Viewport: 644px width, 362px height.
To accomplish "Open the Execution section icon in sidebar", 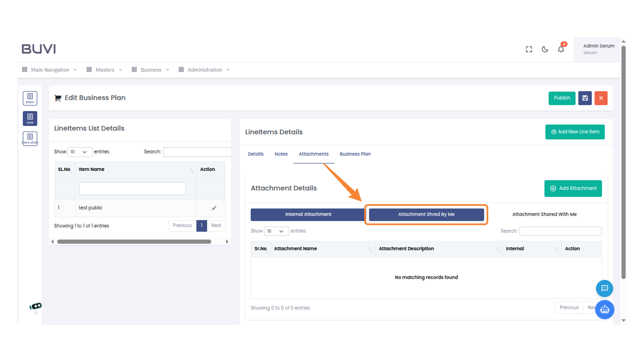I will [30, 138].
